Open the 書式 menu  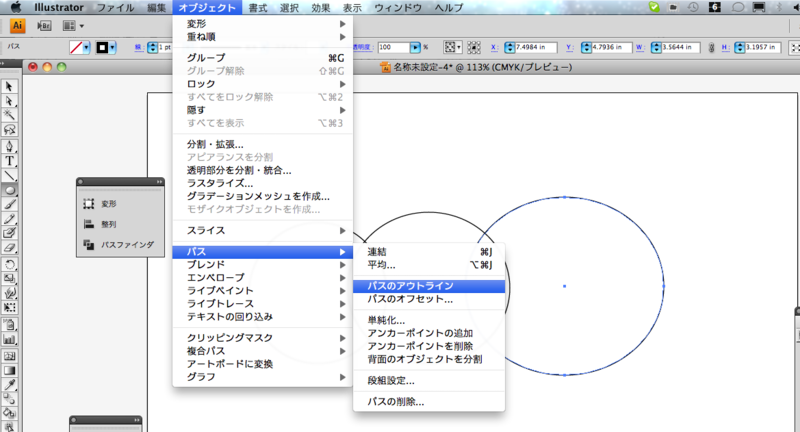pyautogui.click(x=258, y=8)
